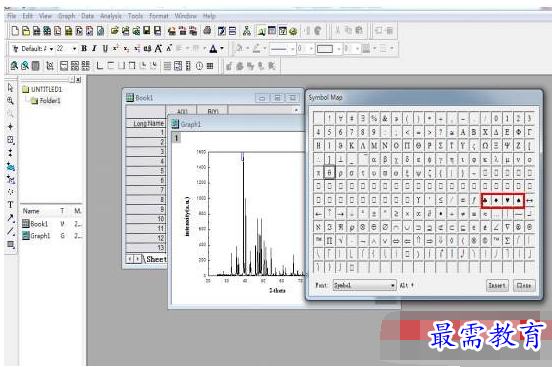Click the Name column header
The width and height of the screenshot is (552, 367).
point(31,211)
